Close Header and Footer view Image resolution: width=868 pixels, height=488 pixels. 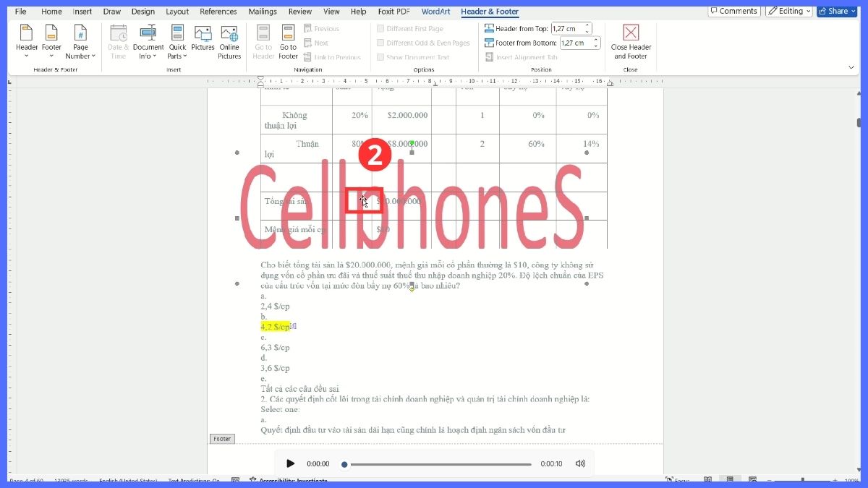tap(630, 41)
